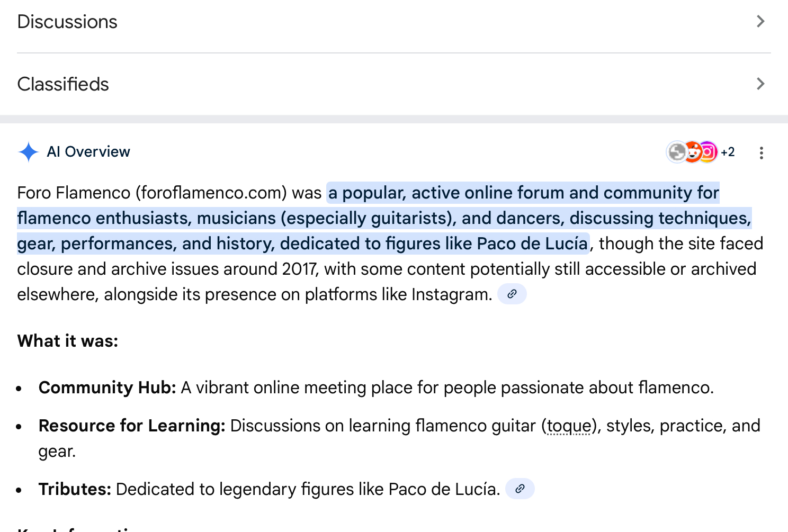Viewport: 788px width, 532px height.
Task: Open the Discussions section label
Action: coord(67,22)
